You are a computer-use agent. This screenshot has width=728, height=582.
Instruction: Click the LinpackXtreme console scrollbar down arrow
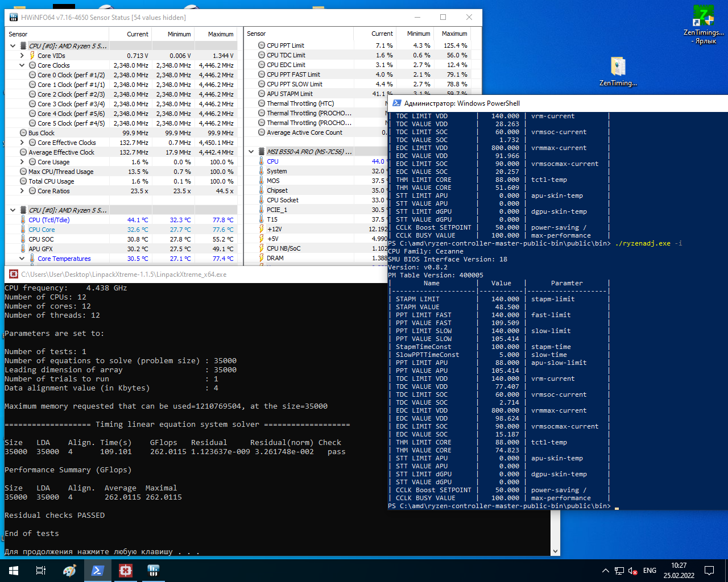555,551
